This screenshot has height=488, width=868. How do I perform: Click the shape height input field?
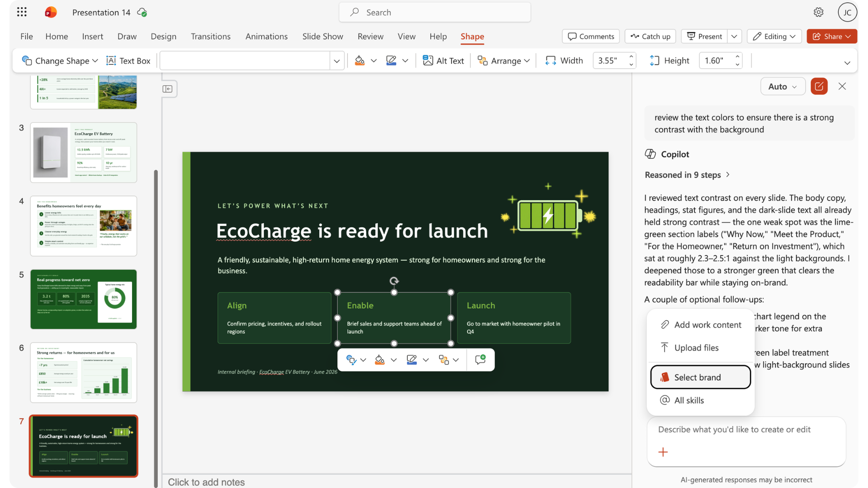click(715, 61)
